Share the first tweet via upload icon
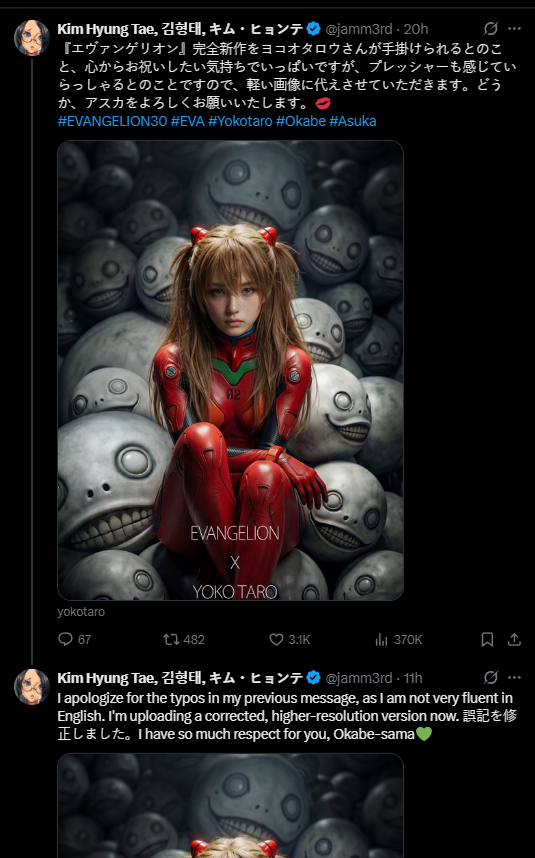535x858 pixels. click(x=514, y=639)
